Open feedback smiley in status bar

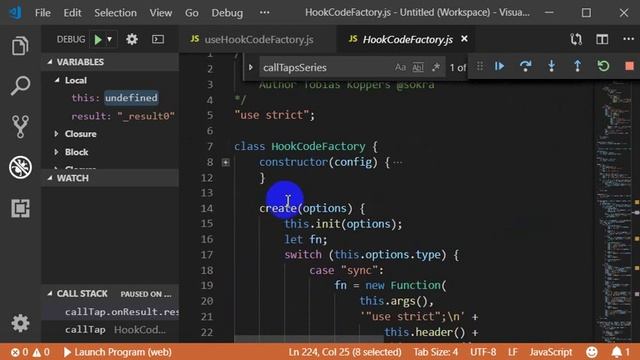(591, 352)
